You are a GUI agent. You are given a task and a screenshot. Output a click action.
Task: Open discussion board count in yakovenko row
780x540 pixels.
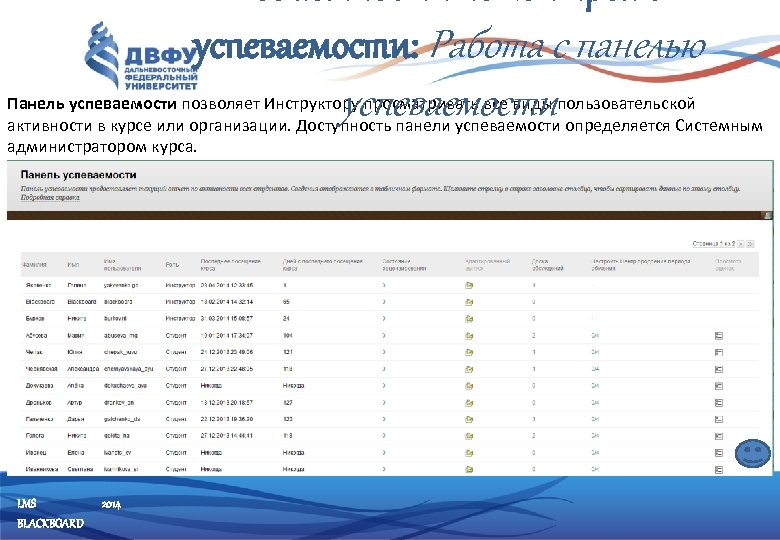(x=534, y=285)
